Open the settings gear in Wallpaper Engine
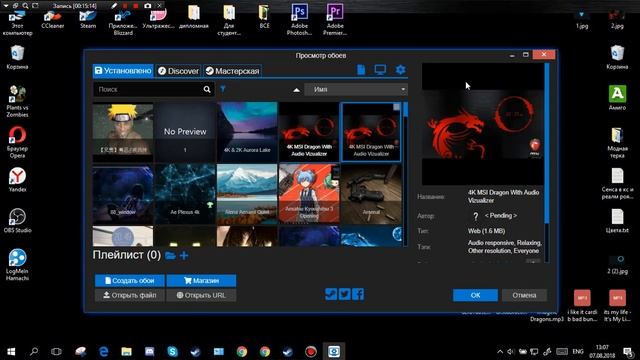Viewport: 640px width, 360px height. [x=400, y=70]
